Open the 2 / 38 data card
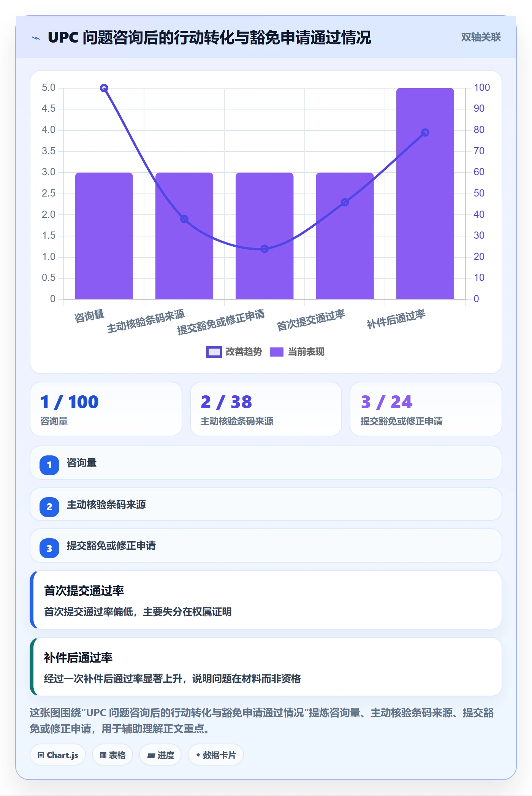The image size is (532, 796). click(266, 409)
